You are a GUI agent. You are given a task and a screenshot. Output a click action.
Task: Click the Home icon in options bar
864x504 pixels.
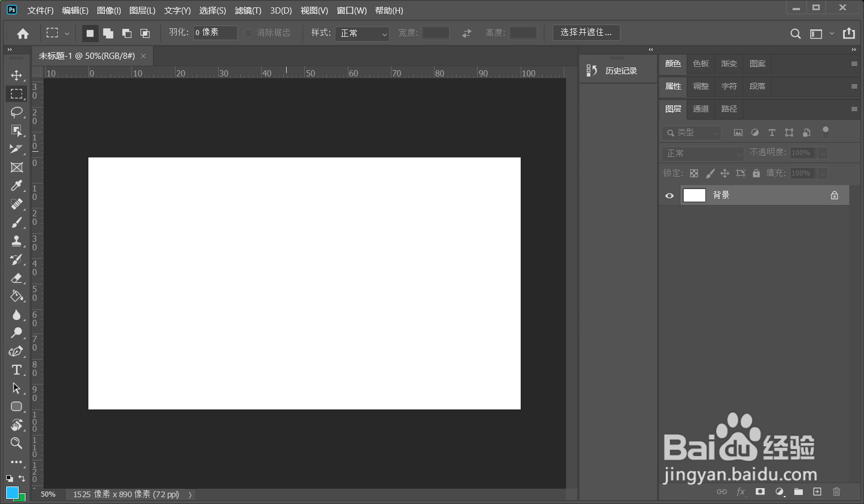[x=23, y=33]
